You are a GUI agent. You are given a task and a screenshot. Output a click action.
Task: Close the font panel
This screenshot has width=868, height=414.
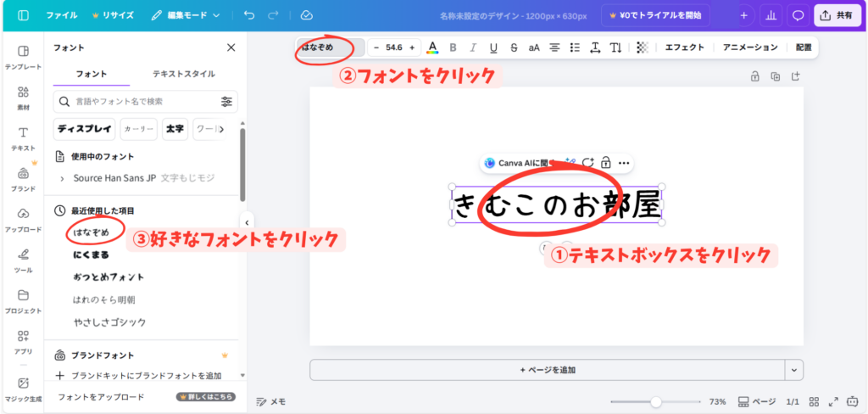[x=231, y=48]
